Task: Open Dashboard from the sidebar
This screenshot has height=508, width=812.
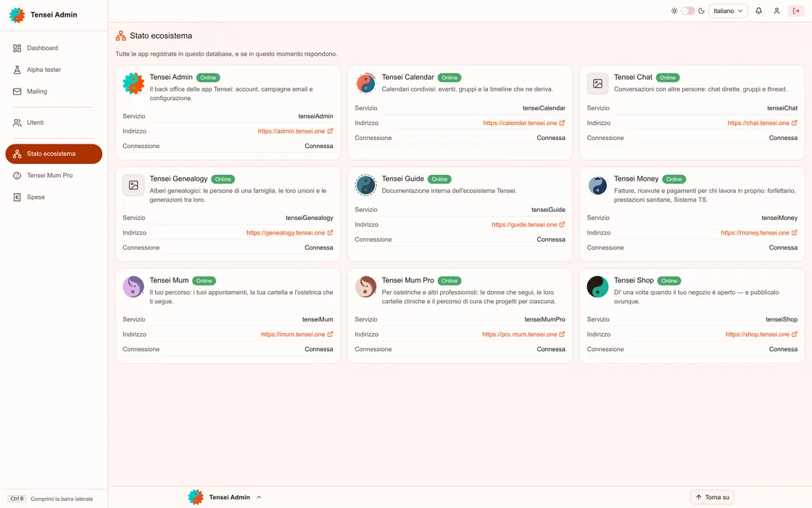Action: [54, 48]
